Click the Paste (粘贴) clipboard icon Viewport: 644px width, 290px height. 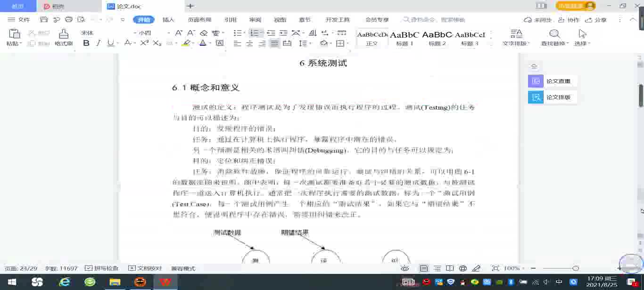pyautogui.click(x=15, y=34)
